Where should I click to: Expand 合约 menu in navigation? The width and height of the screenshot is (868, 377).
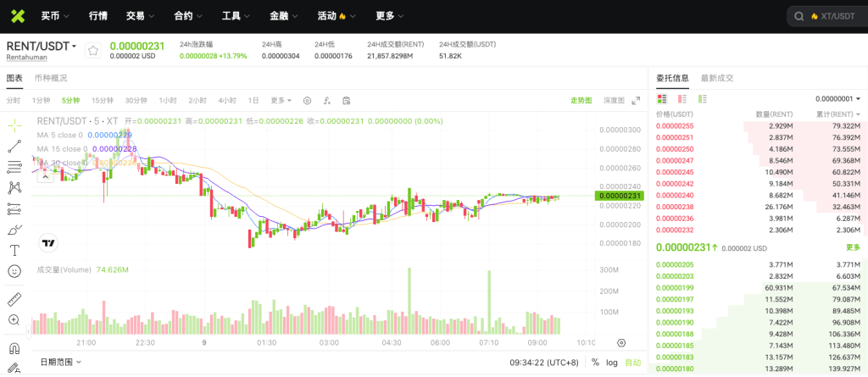click(x=188, y=16)
